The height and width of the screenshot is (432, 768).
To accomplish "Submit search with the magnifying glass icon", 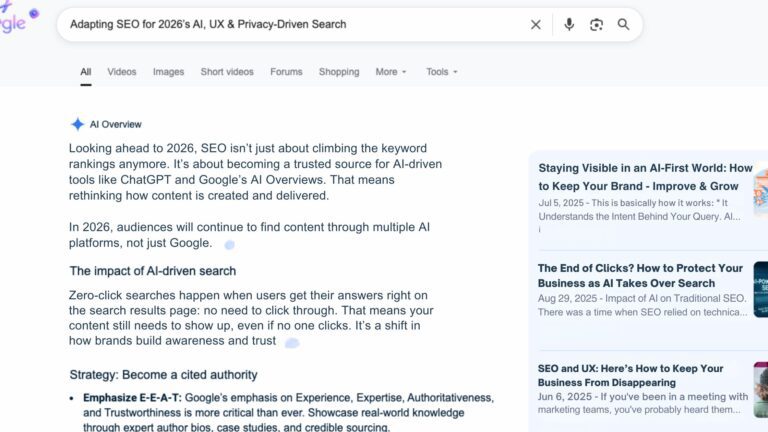I will click(x=623, y=24).
